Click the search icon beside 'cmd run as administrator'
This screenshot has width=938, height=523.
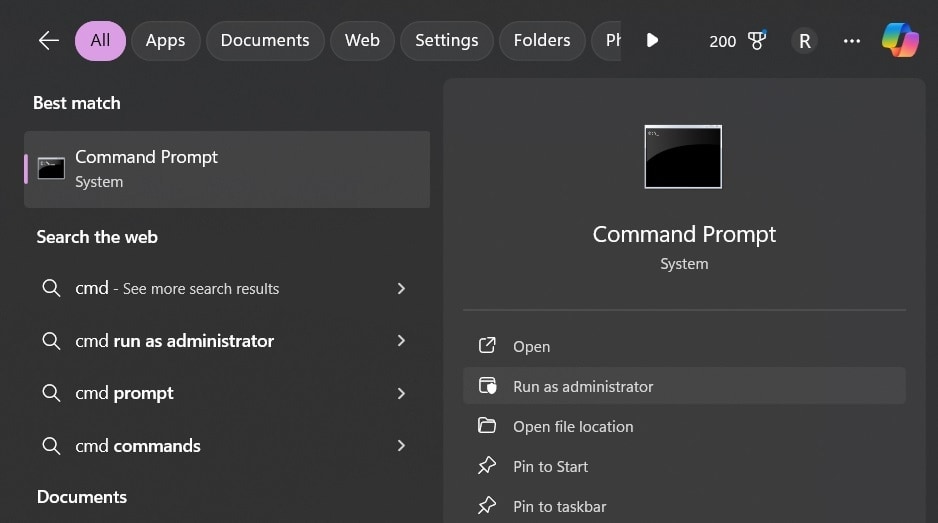click(51, 341)
